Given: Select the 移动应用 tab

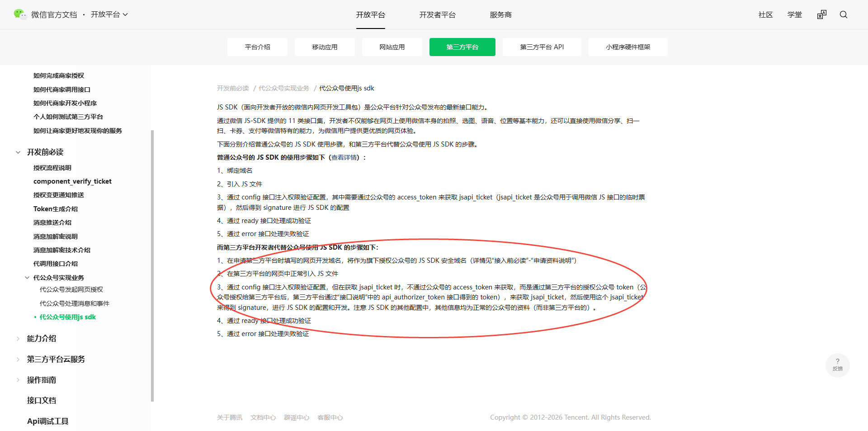Looking at the screenshot, I should [325, 47].
